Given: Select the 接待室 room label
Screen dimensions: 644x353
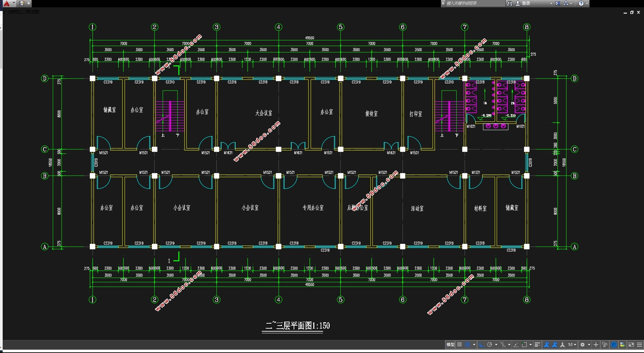Looking at the screenshot, I should (x=371, y=114).
